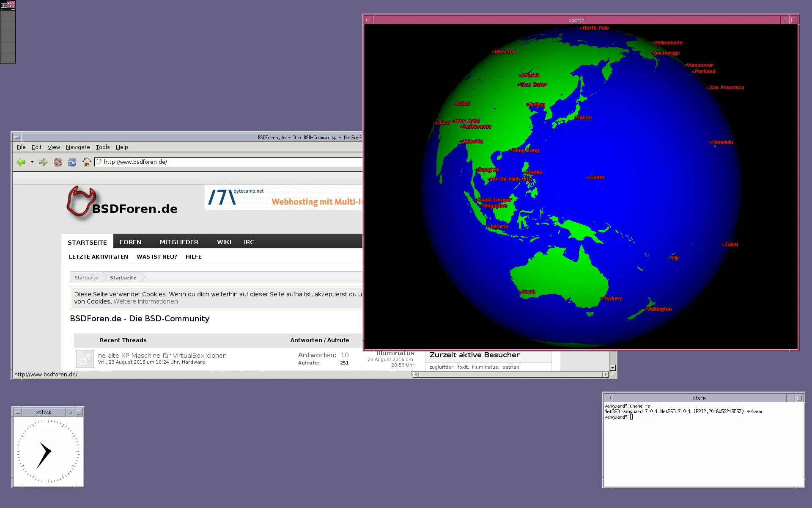Image resolution: width=812 pixels, height=508 pixels.
Task: Click the desktop pager in the corner
Action: (8, 32)
